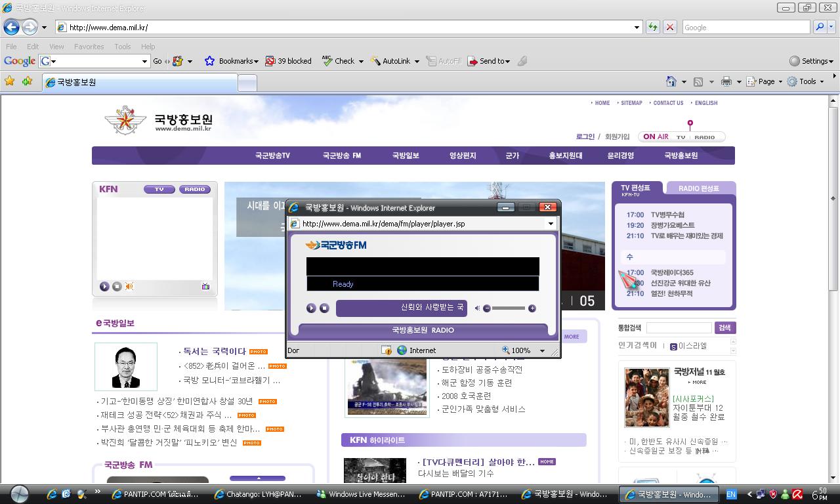
Task: Mute the FM radio popup speaker icon
Action: pos(478,308)
